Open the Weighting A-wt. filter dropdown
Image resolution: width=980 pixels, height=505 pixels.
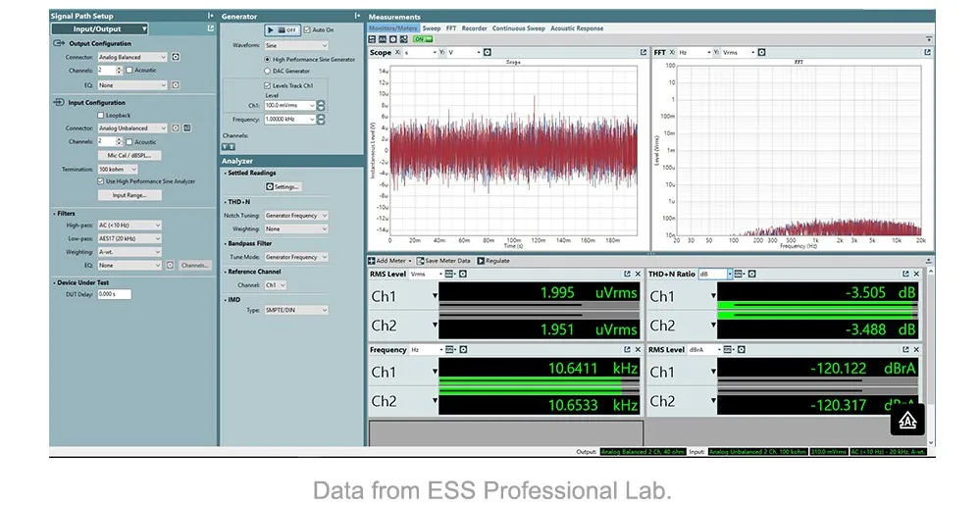coord(129,252)
